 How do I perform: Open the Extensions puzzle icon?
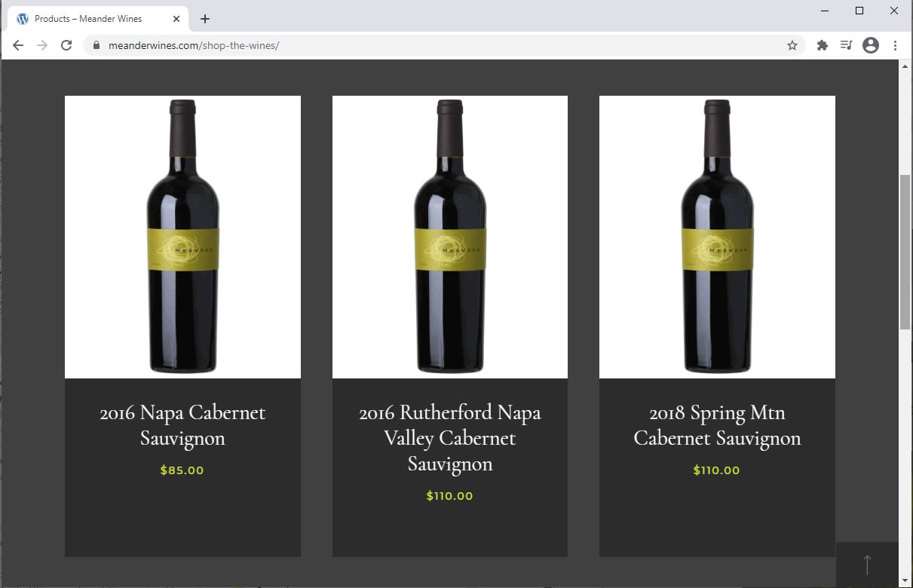[x=823, y=45]
